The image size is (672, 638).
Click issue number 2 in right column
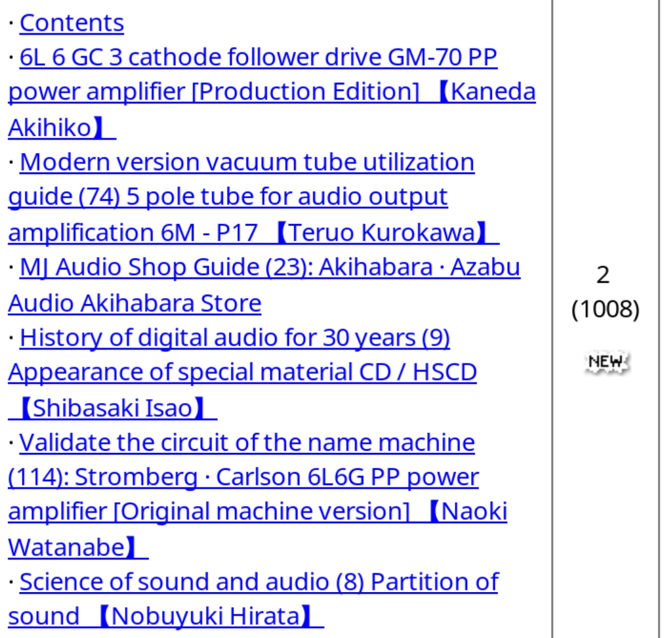pyautogui.click(x=603, y=275)
